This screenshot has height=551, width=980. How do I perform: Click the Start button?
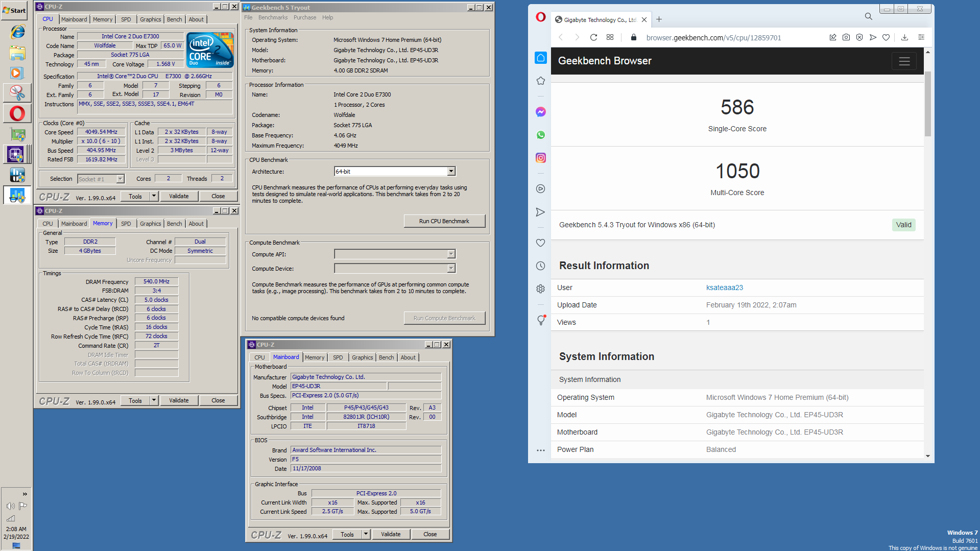[14, 10]
